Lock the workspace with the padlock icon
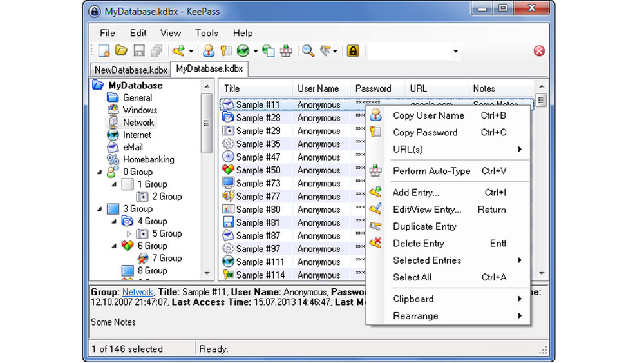This screenshot has width=644, height=363. (x=352, y=51)
